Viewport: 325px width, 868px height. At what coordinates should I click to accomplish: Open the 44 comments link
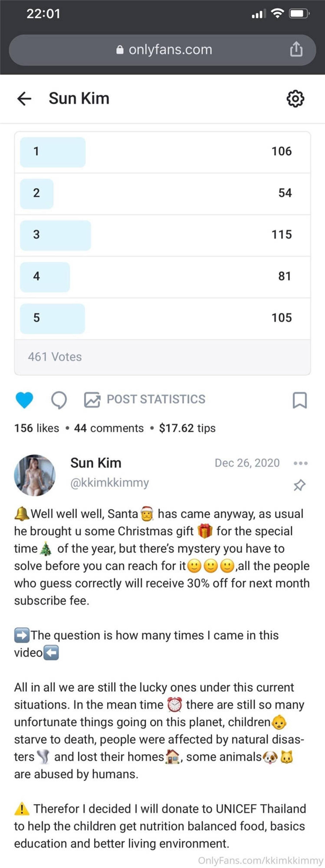[x=109, y=428]
